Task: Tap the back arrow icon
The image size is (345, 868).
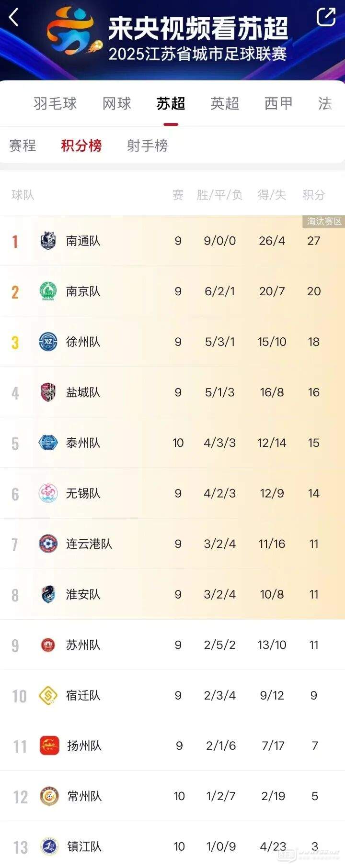Action: pos(14,18)
